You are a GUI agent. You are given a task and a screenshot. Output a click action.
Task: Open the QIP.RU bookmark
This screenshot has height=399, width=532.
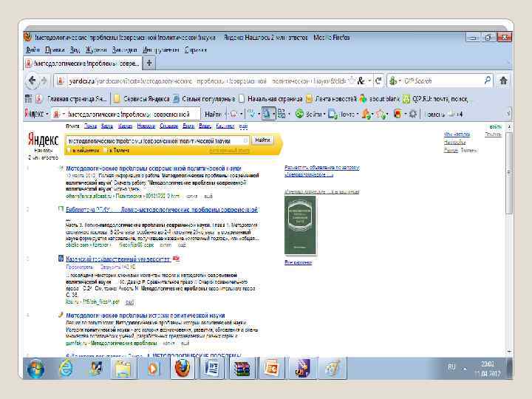[x=435, y=99]
